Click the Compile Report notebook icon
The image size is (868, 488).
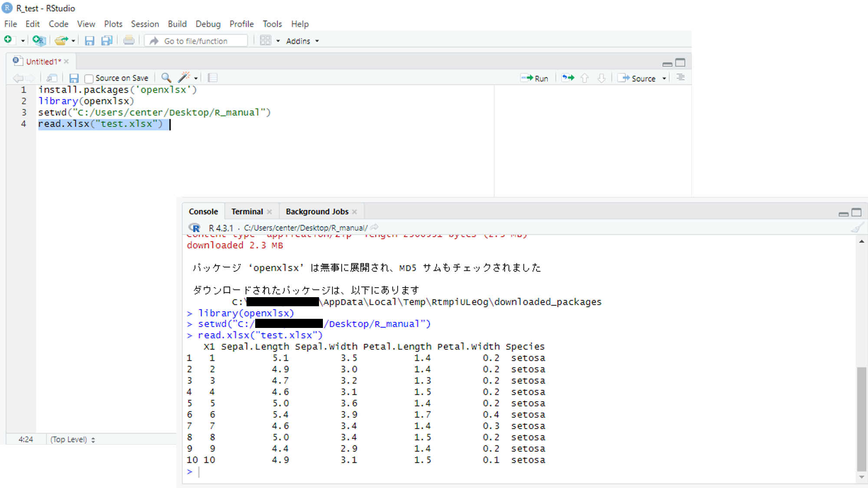pyautogui.click(x=212, y=78)
